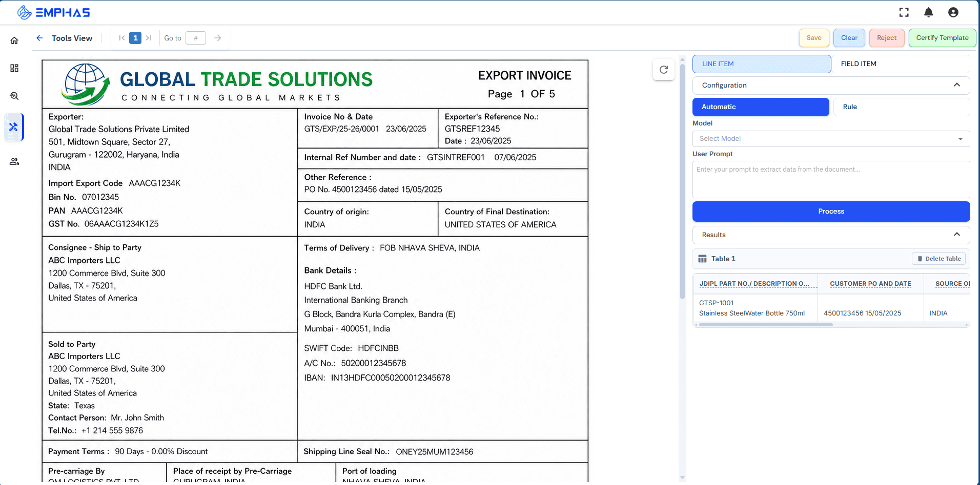Open the Select Model dropdown
The height and width of the screenshot is (485, 980).
831,139
